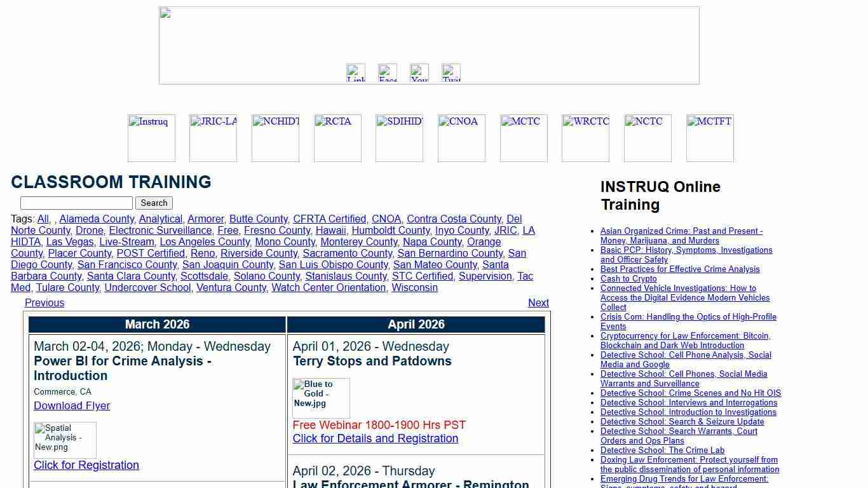The width and height of the screenshot is (868, 488).
Task: Open the Twitter icon in the header
Action: [x=451, y=73]
